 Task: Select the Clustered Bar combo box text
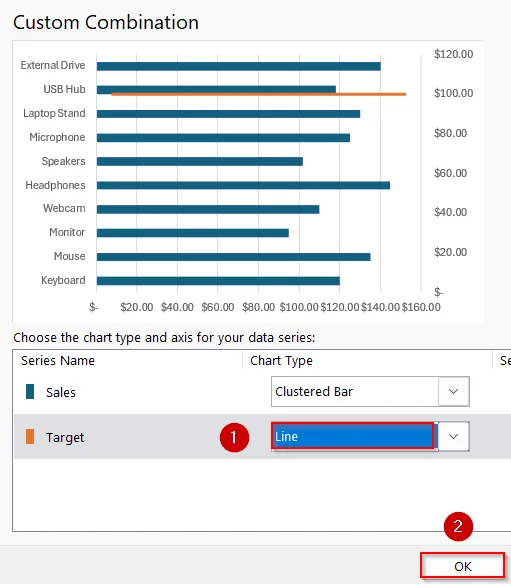pyautogui.click(x=314, y=391)
